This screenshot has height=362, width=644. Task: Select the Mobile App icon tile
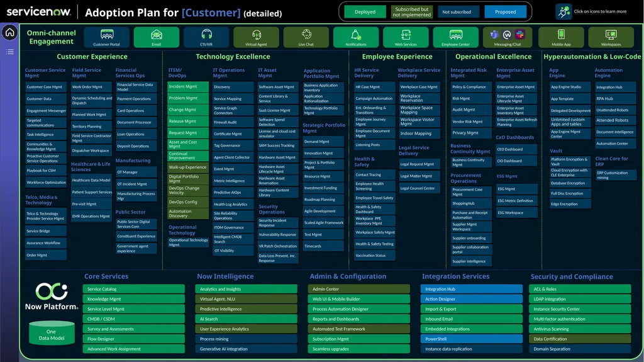(x=561, y=37)
